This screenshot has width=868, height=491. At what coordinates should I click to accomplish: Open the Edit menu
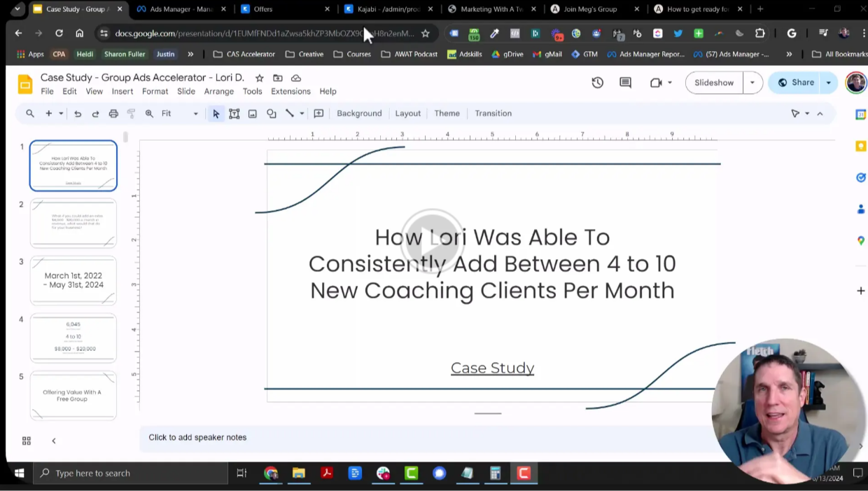pos(69,91)
